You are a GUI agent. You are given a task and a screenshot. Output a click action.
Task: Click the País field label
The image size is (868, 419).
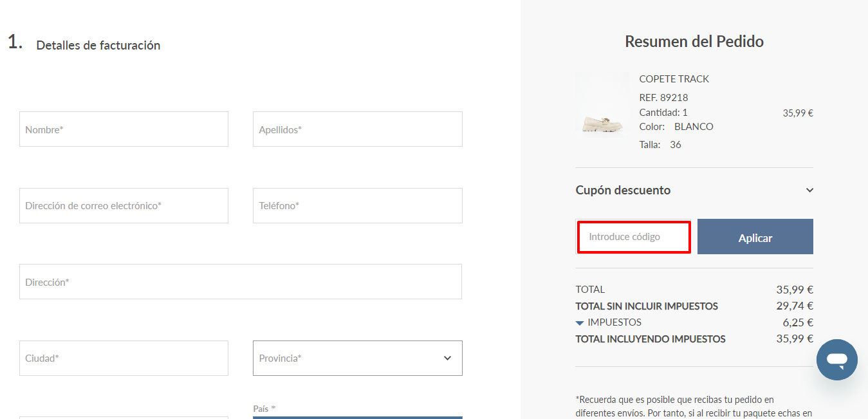pyautogui.click(x=264, y=409)
